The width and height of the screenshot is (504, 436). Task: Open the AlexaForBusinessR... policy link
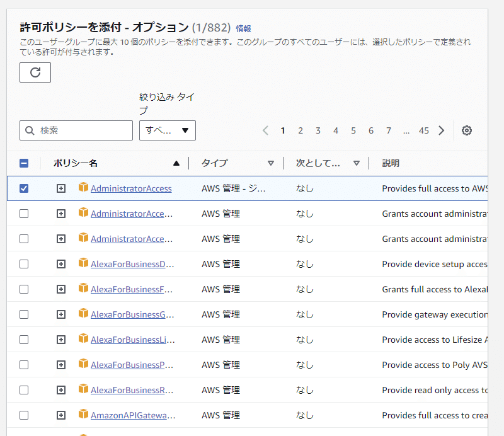(x=132, y=390)
